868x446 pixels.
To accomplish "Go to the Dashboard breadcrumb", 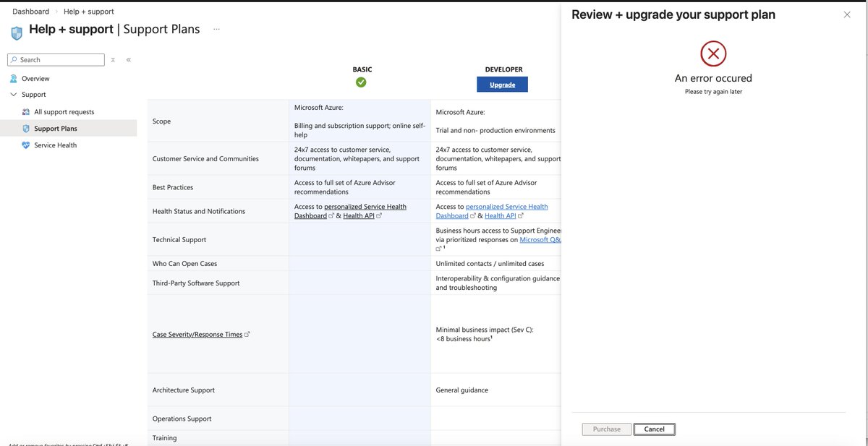I will click(31, 12).
